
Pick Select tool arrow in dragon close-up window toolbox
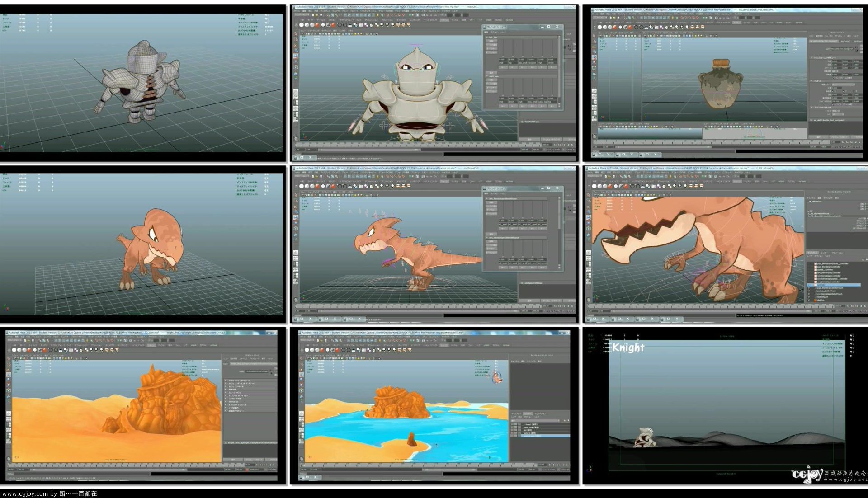(x=589, y=195)
